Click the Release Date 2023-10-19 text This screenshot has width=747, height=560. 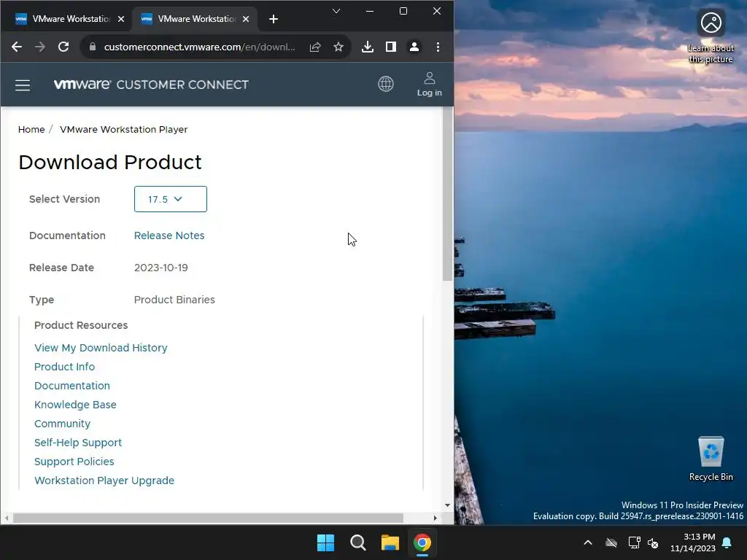click(x=161, y=268)
